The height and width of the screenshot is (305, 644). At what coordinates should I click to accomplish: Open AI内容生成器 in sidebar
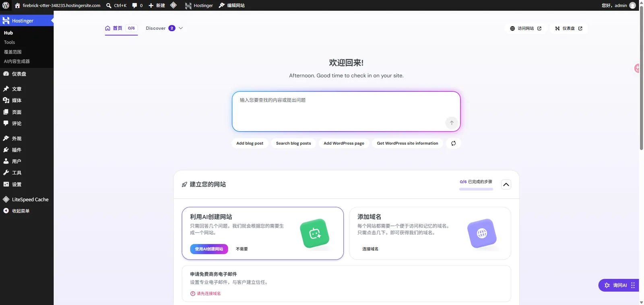tap(17, 61)
